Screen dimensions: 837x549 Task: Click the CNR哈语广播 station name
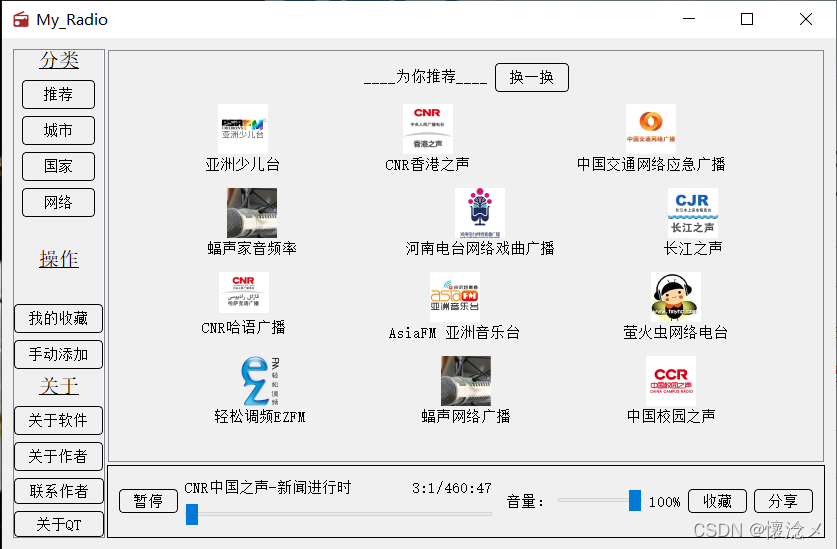click(243, 327)
